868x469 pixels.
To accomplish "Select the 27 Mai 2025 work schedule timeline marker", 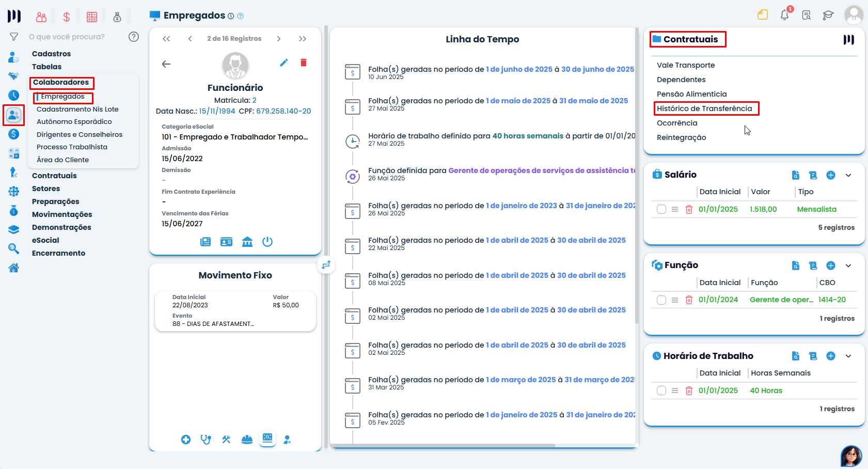I will 353,141.
